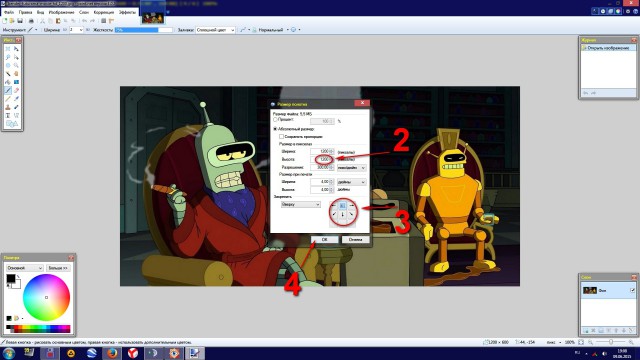Open the fill style dropdown

[x=215, y=30]
